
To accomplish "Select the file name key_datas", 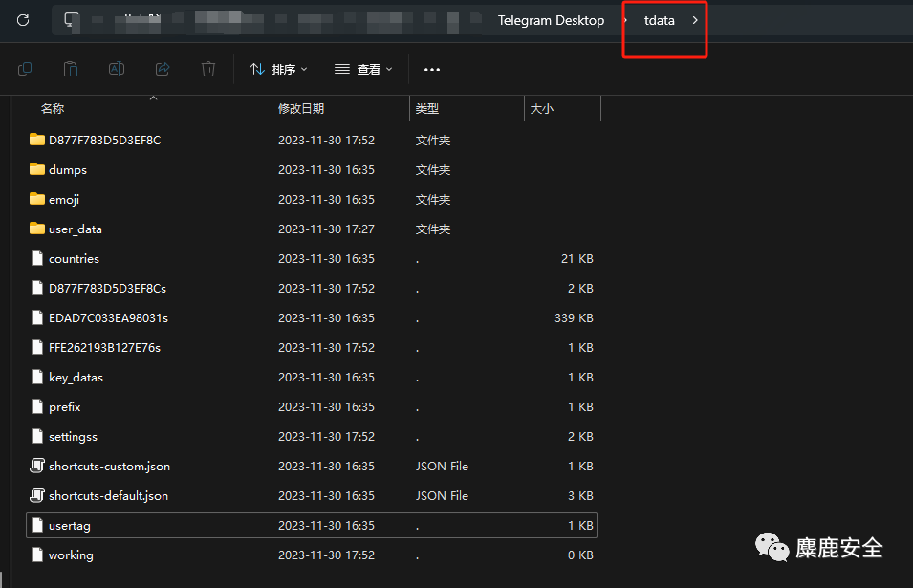I will point(76,378).
